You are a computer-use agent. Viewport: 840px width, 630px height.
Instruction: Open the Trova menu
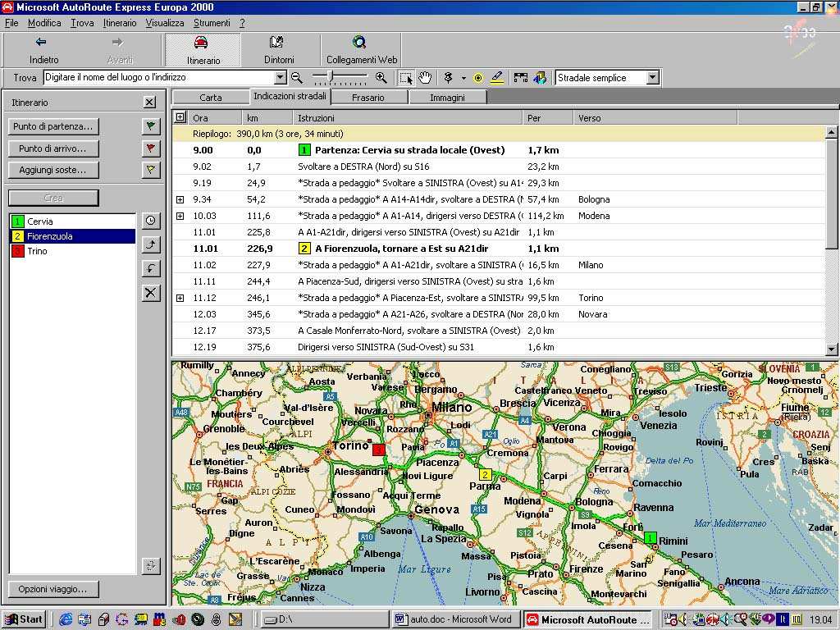82,23
